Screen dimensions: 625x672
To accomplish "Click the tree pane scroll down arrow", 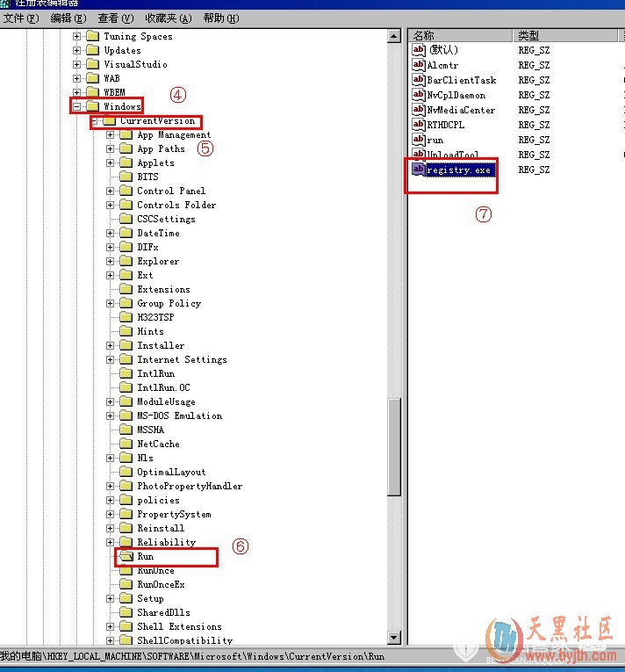I will [x=395, y=638].
